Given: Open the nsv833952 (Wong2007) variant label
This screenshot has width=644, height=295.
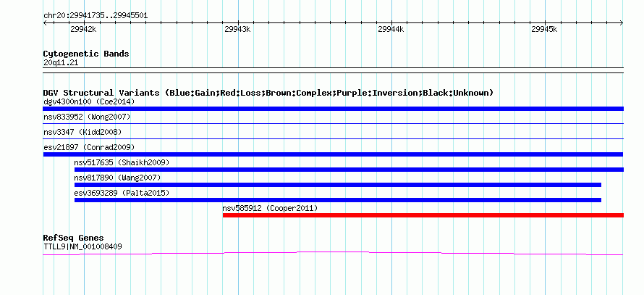Looking at the screenshot, I should (x=87, y=117).
